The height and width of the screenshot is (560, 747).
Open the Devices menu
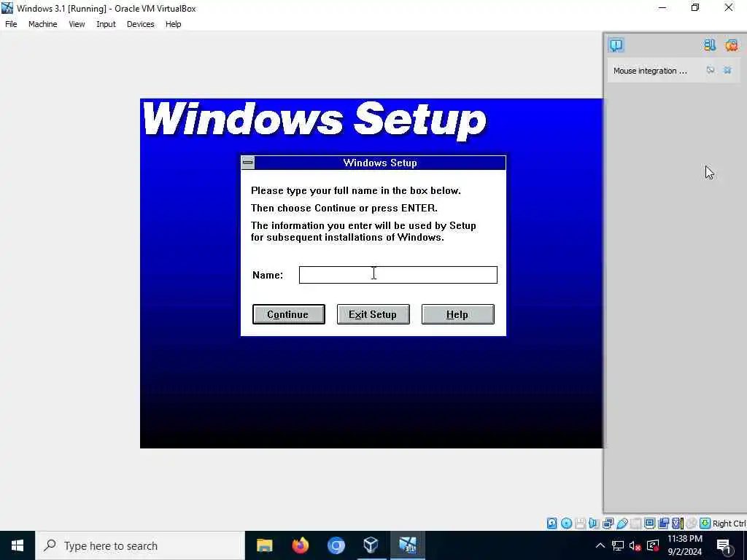(141, 24)
